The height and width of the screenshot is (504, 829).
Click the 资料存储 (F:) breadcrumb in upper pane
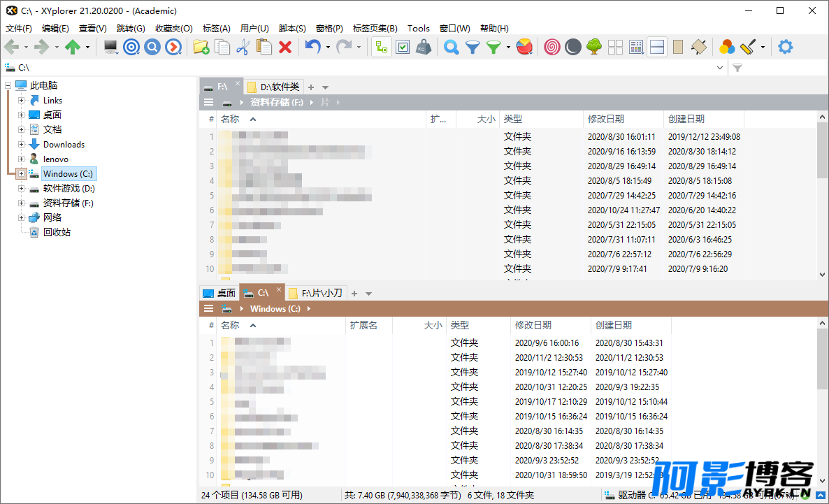coord(277,103)
